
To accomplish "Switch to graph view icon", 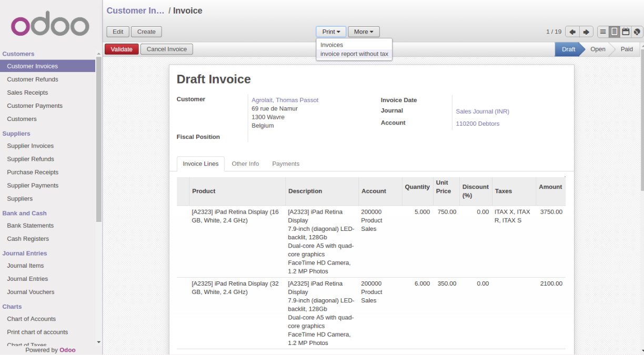I will coord(637,32).
